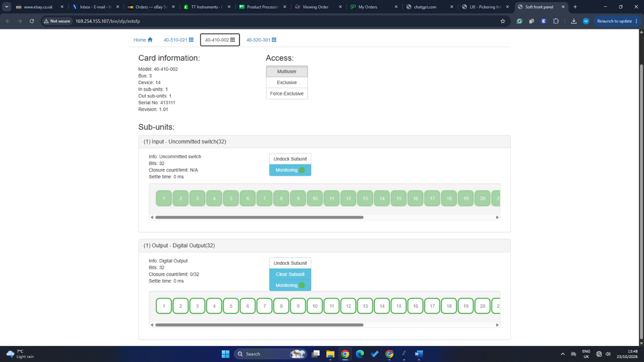Open the Chrome extensions puzzle icon
The height and width of the screenshot is (362, 644).
(555, 21)
